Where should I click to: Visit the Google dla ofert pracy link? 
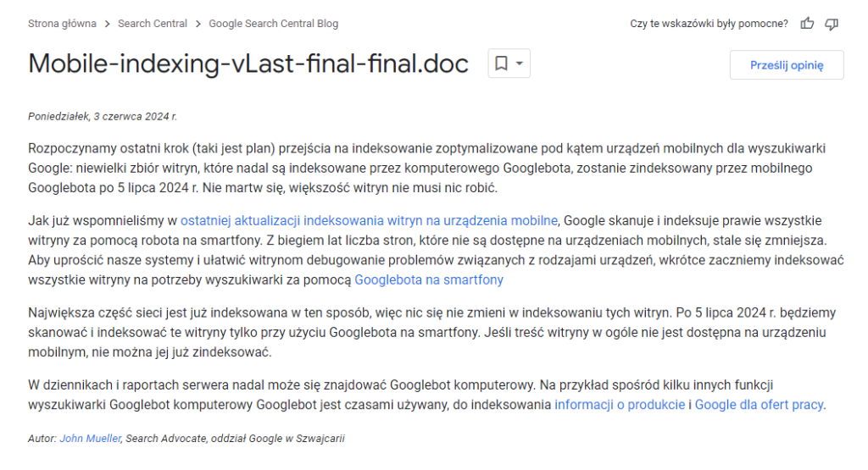click(x=759, y=405)
